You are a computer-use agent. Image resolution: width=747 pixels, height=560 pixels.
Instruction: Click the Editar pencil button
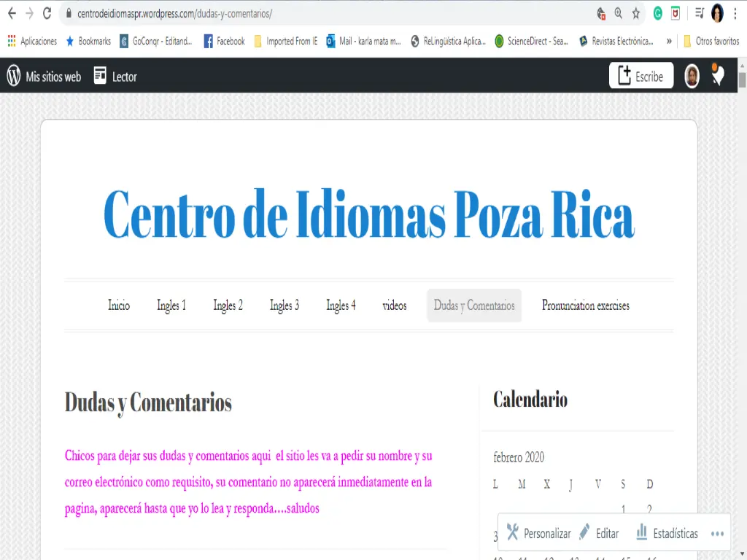[599, 533]
